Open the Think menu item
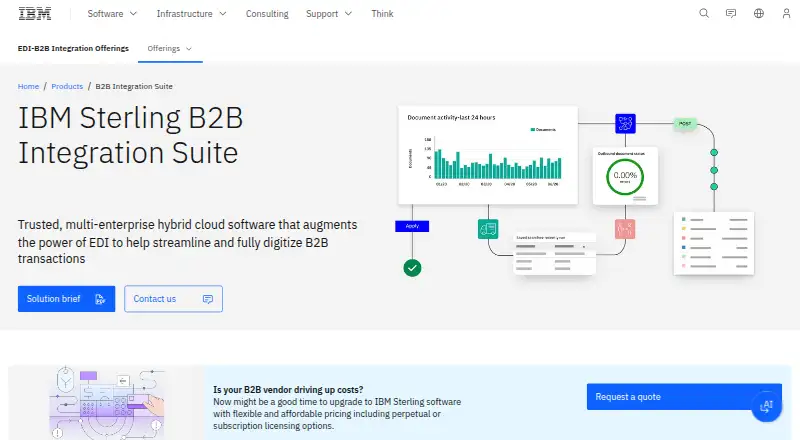The height and width of the screenshot is (440, 800). pos(382,14)
